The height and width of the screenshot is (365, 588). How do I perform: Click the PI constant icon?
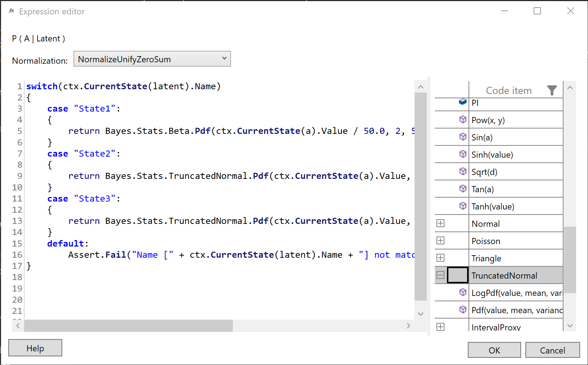[463, 102]
